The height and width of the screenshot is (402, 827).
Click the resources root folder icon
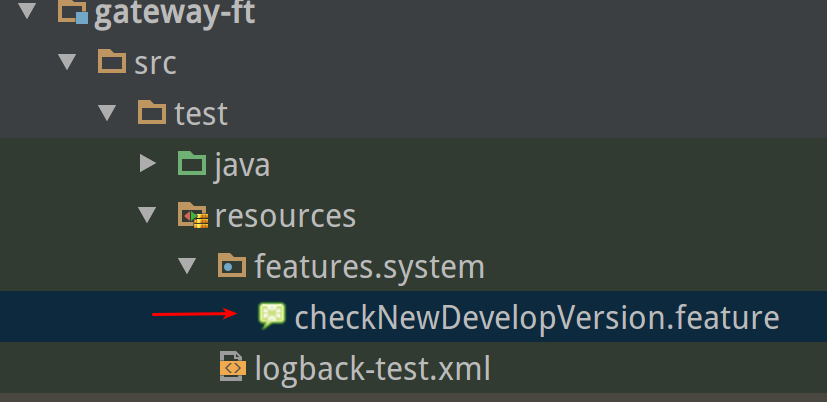[x=191, y=215]
